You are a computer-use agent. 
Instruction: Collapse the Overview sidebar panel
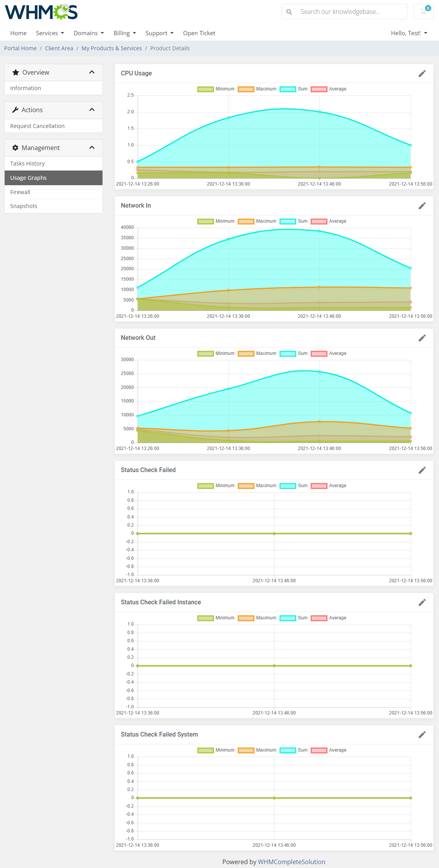pyautogui.click(x=92, y=72)
